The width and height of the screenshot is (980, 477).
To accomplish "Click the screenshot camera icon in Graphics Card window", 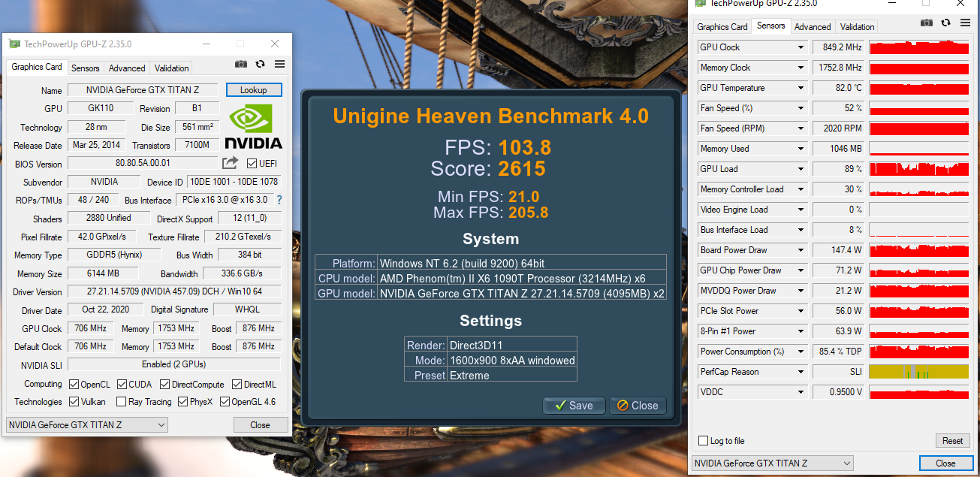I will tap(241, 65).
